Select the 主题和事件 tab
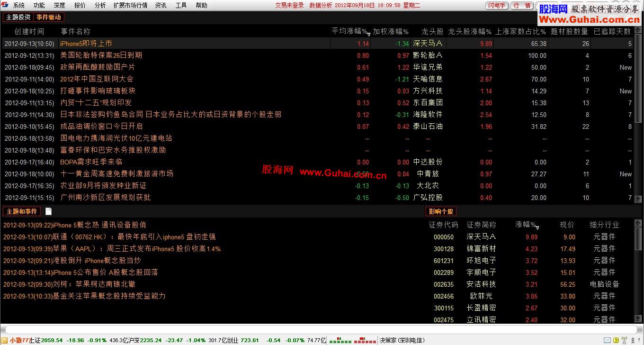Image resolution: width=644 pixels, height=345 pixels. [x=22, y=211]
